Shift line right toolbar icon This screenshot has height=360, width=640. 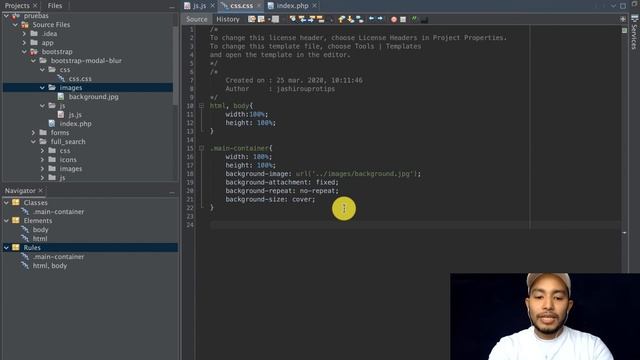tap(380, 19)
